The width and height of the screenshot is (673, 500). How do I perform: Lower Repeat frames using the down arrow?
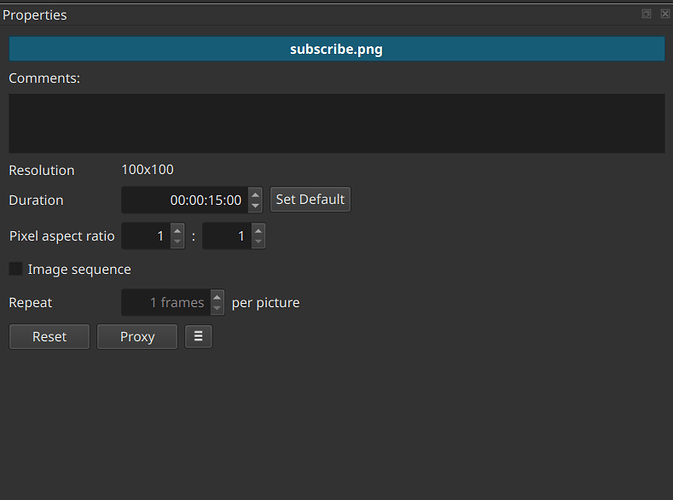pos(217,308)
